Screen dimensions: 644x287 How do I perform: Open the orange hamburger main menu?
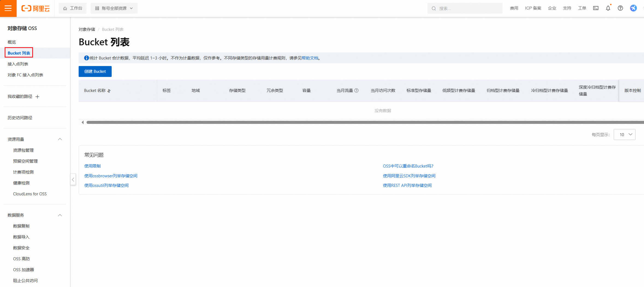[8, 8]
